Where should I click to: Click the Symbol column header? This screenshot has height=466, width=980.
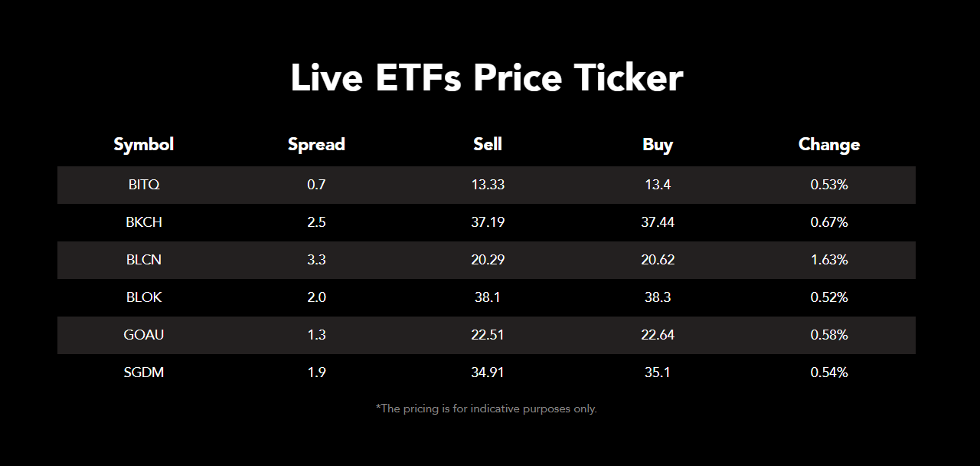pyautogui.click(x=144, y=144)
